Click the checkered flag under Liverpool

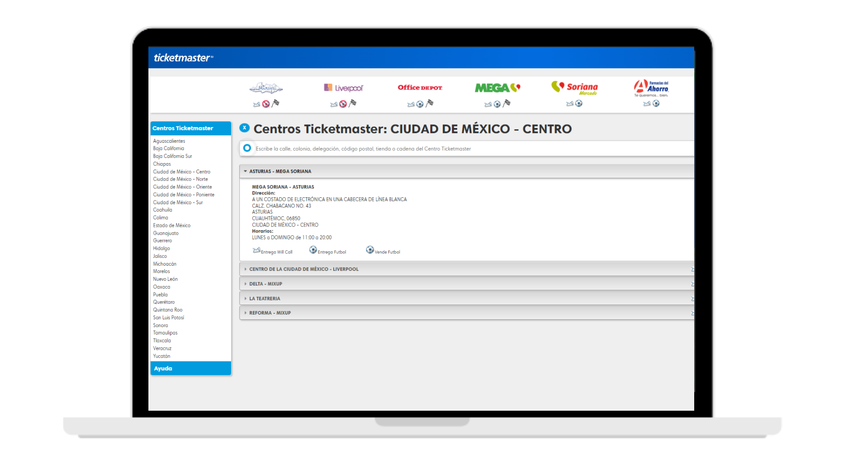353,103
